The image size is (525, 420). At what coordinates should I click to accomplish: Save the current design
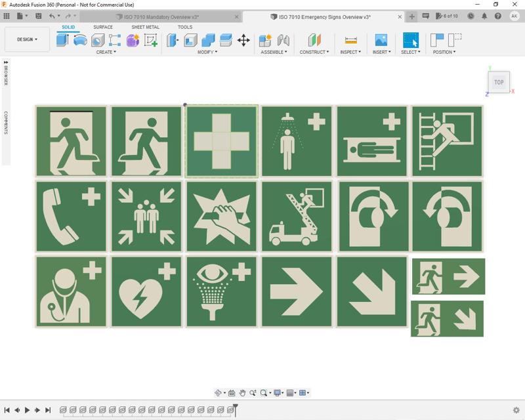point(39,14)
